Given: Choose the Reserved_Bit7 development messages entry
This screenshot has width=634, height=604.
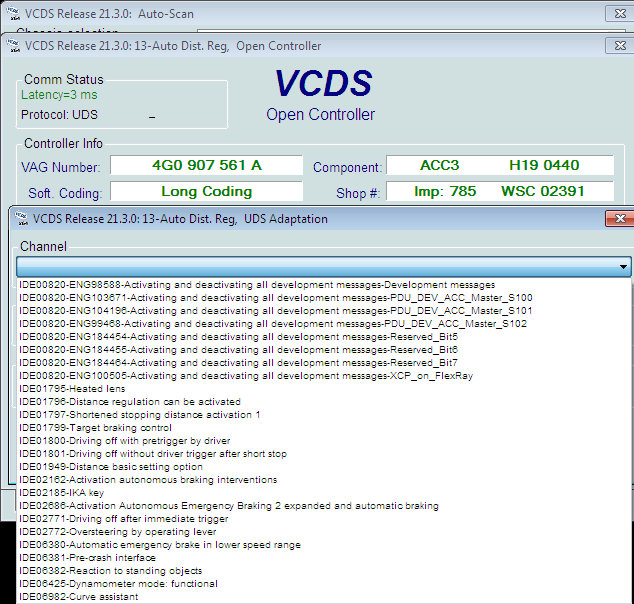Looking at the screenshot, I should 323,363.
